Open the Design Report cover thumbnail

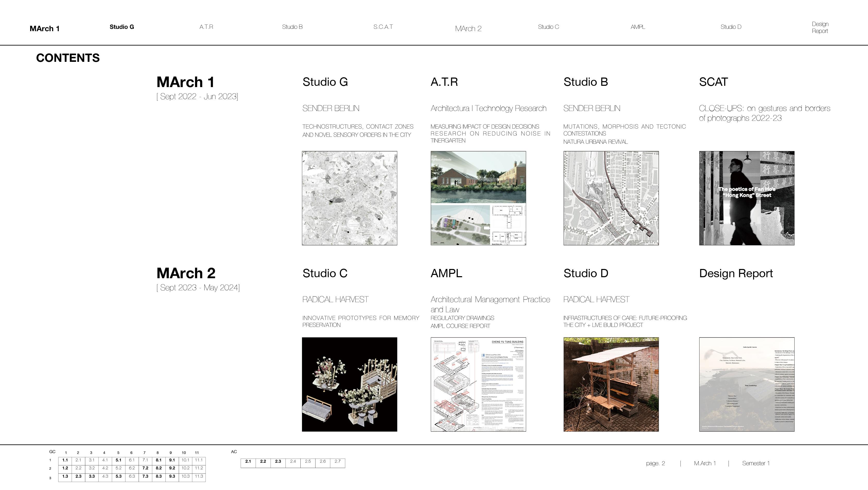747,384
